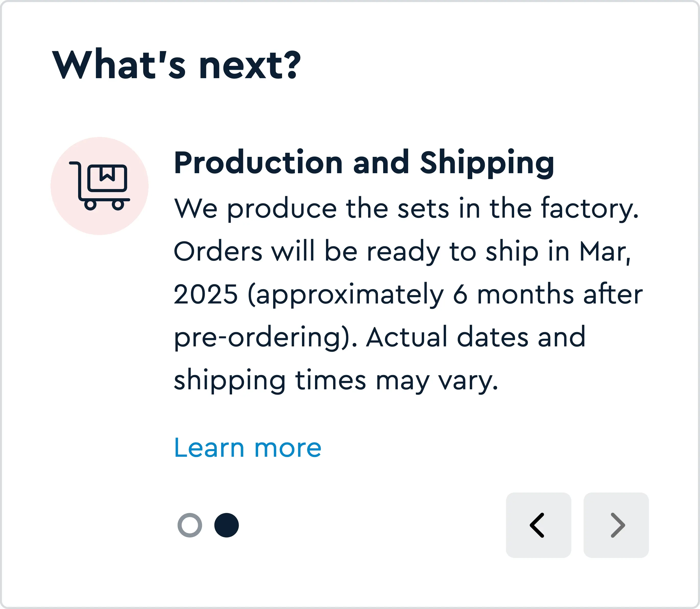Click the "What's next?" heading

click(x=176, y=65)
